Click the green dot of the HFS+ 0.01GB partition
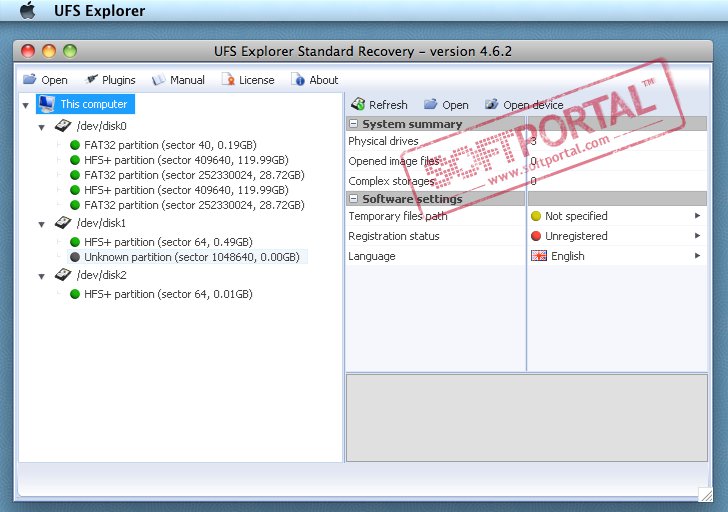The image size is (728, 512). [75, 294]
